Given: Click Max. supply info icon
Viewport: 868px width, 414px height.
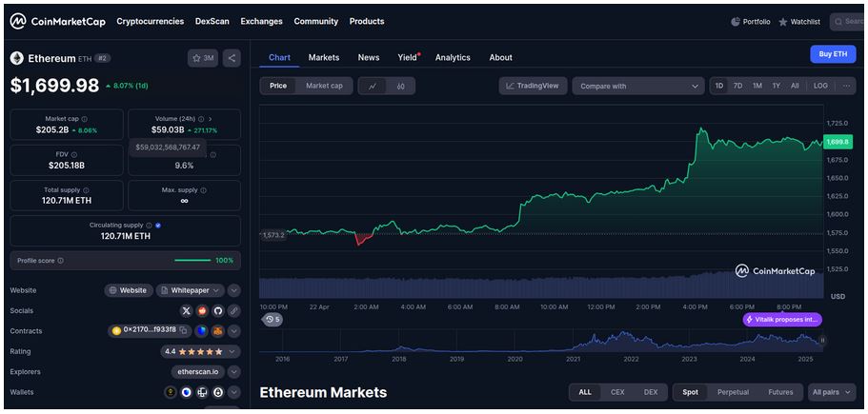Looking at the screenshot, I should 203,190.
